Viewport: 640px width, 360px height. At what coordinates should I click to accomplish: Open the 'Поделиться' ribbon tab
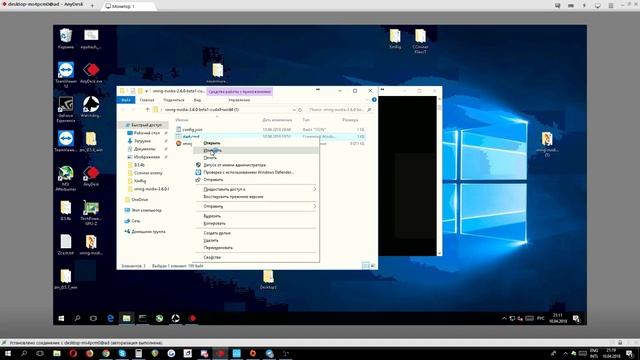[x=174, y=100]
